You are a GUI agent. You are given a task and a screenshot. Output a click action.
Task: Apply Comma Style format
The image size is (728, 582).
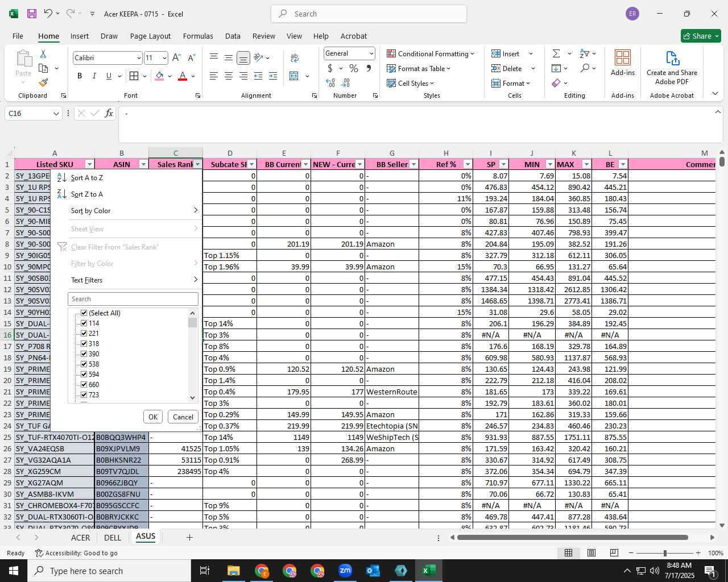coord(369,68)
